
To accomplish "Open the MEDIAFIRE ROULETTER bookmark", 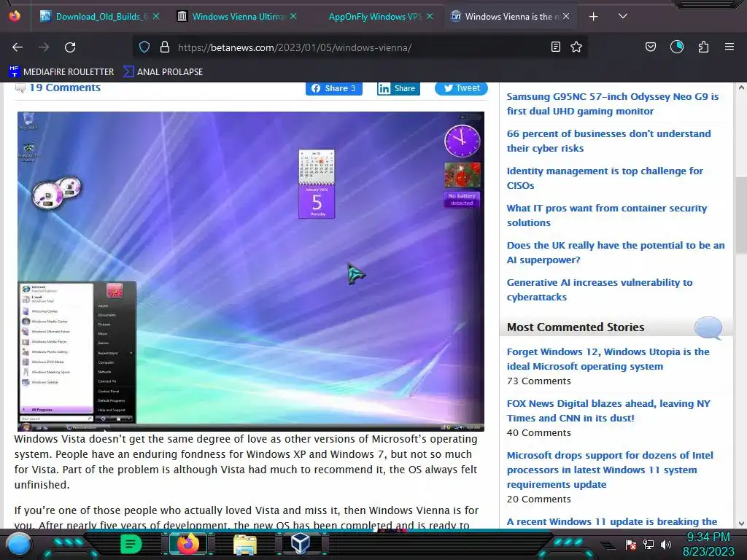I will 61,72.
